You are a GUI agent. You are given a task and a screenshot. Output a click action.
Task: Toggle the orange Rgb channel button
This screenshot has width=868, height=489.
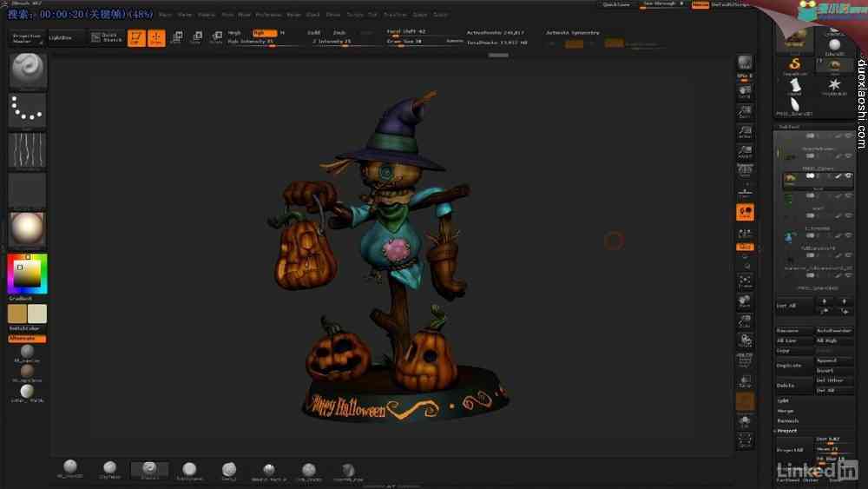(x=264, y=33)
